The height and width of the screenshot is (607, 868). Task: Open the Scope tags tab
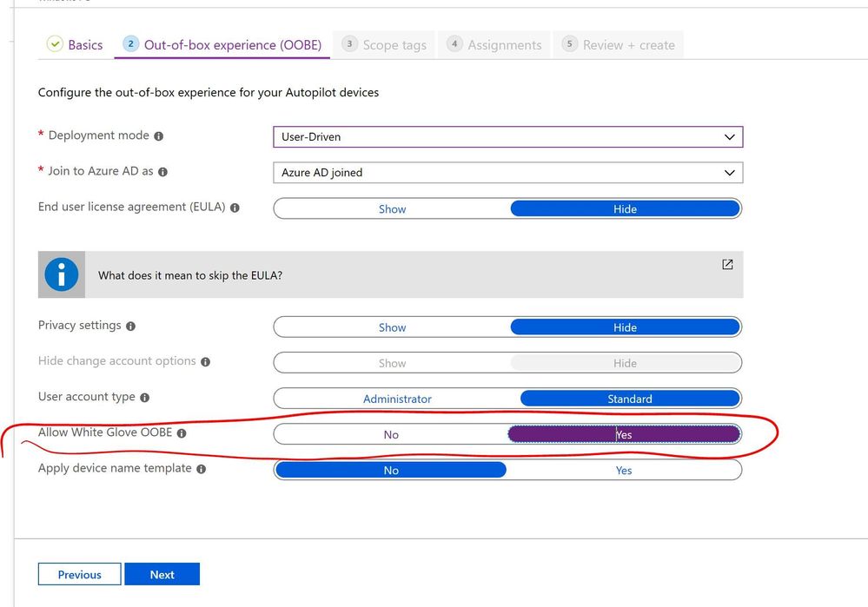click(x=385, y=45)
